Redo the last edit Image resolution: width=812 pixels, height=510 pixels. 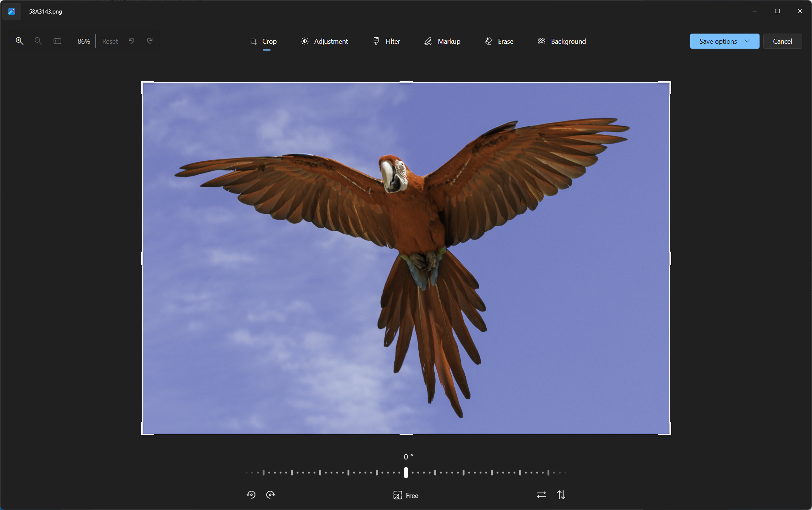point(150,41)
